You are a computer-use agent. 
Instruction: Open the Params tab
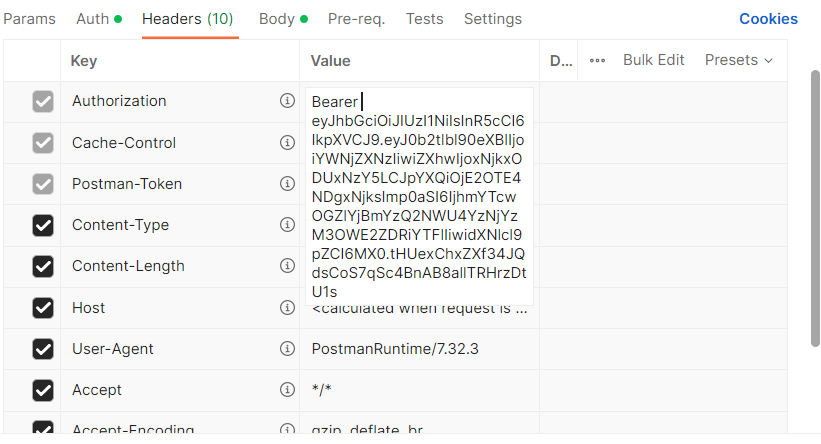(29, 19)
